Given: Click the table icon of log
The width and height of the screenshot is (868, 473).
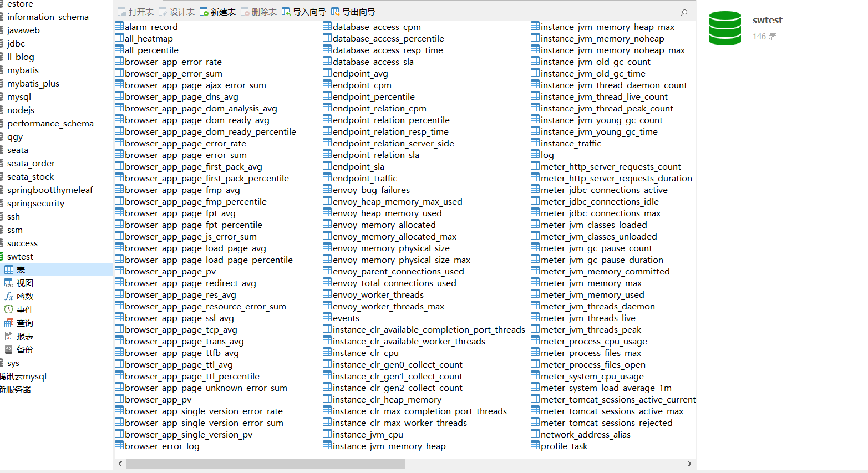Looking at the screenshot, I should pyautogui.click(x=535, y=154).
